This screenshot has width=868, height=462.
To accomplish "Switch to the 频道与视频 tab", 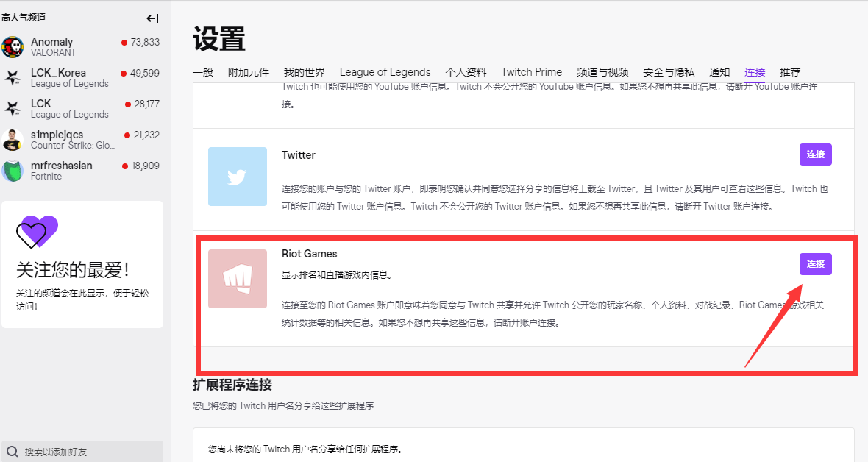I will click(x=602, y=72).
